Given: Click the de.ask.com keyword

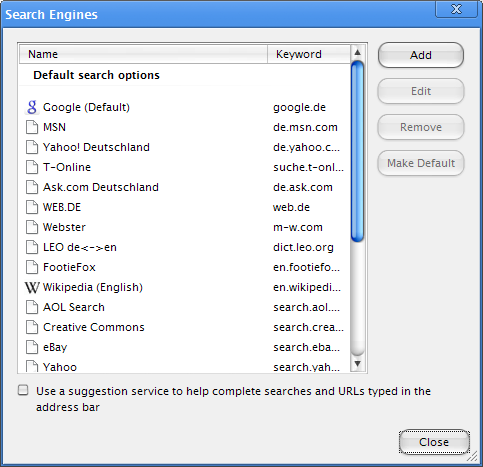Looking at the screenshot, I should (303, 187).
